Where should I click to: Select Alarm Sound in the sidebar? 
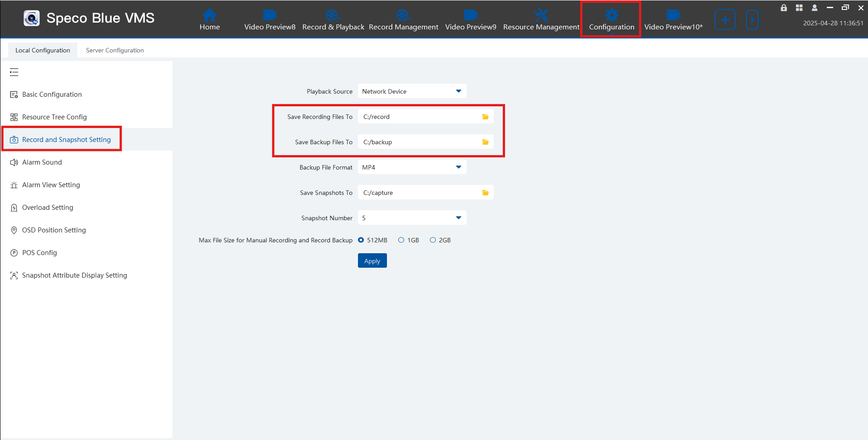42,162
